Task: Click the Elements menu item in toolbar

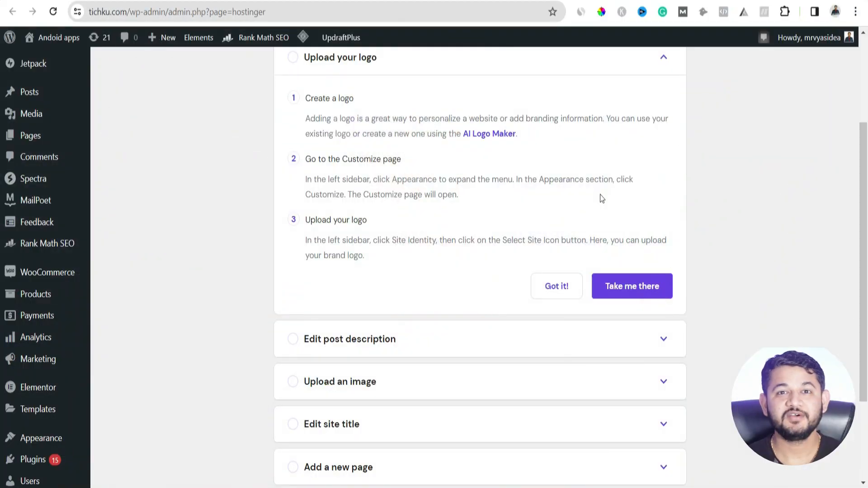Action: click(x=198, y=37)
